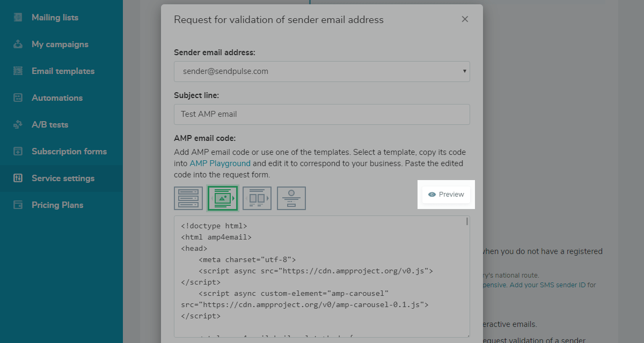Open the AMP Playground link
The height and width of the screenshot is (343, 644).
pyautogui.click(x=220, y=163)
